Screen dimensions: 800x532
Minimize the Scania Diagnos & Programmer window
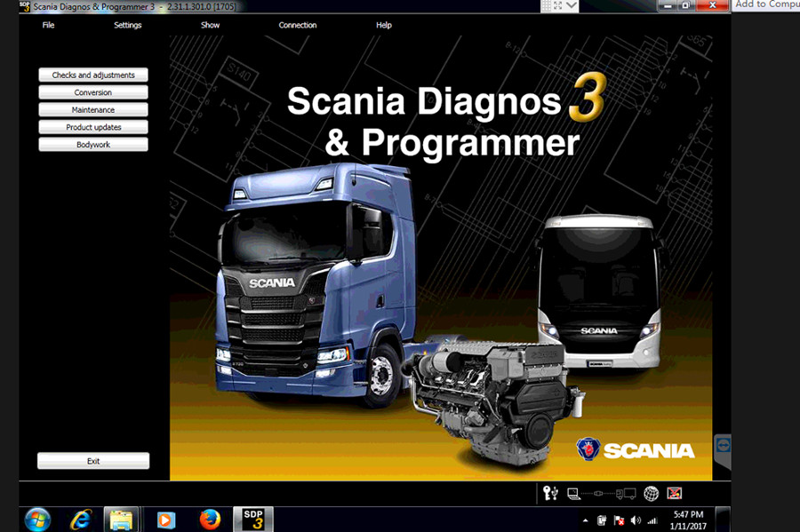[x=668, y=5]
